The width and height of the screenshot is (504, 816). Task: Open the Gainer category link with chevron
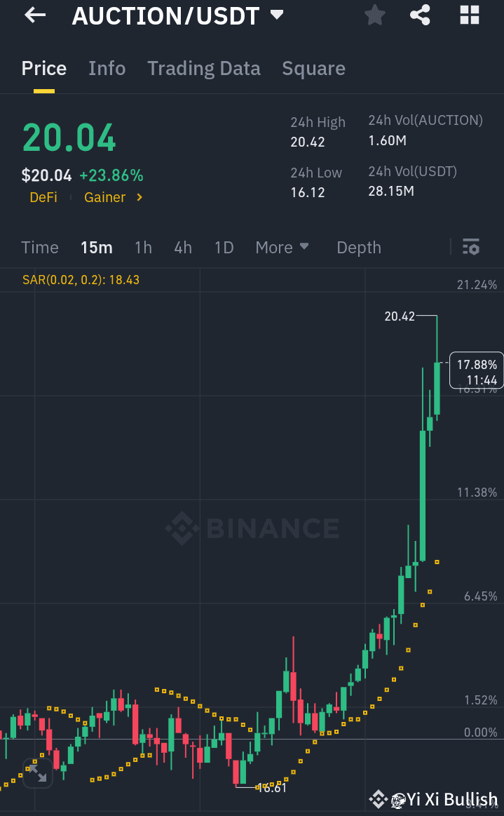tap(112, 197)
